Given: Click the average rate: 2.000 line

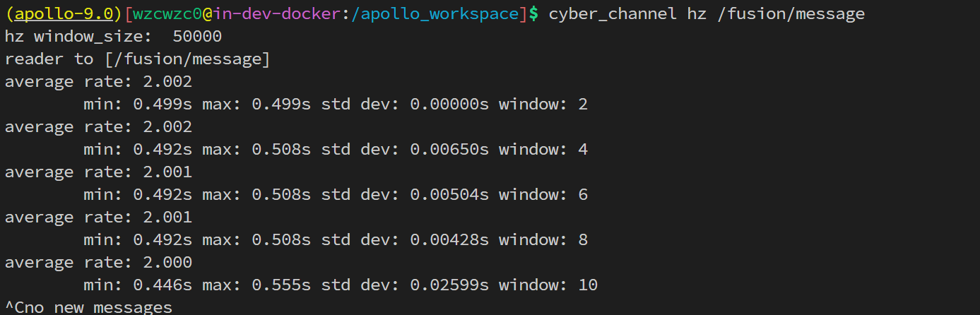Looking at the screenshot, I should tap(98, 263).
